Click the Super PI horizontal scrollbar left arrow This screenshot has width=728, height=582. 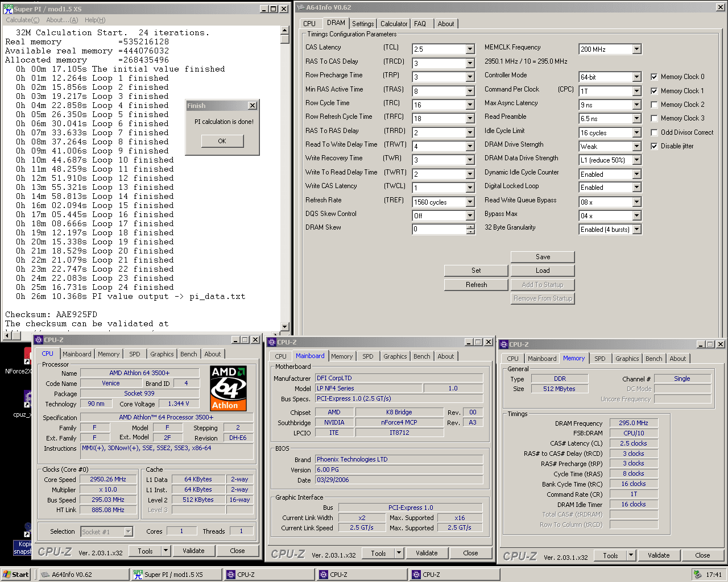pos(6,336)
